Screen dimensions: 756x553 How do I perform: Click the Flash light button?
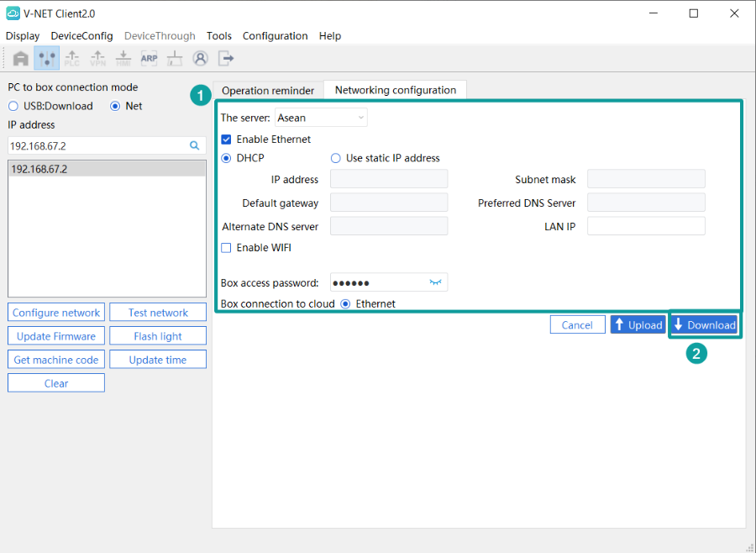[x=158, y=336]
